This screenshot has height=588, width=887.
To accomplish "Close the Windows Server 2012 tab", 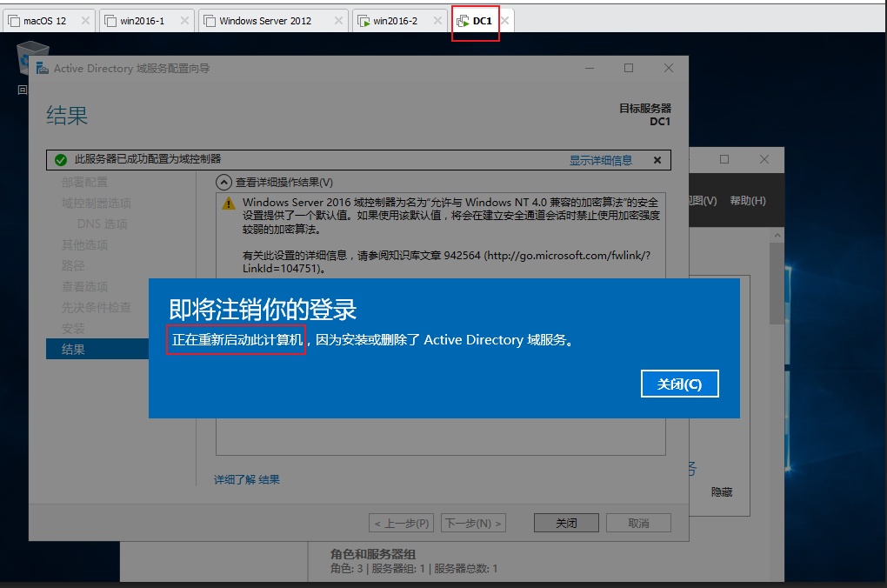I will [338, 20].
